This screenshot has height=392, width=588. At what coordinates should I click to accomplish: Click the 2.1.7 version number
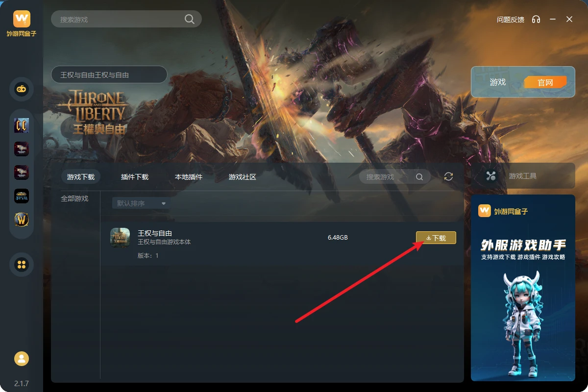pyautogui.click(x=22, y=384)
